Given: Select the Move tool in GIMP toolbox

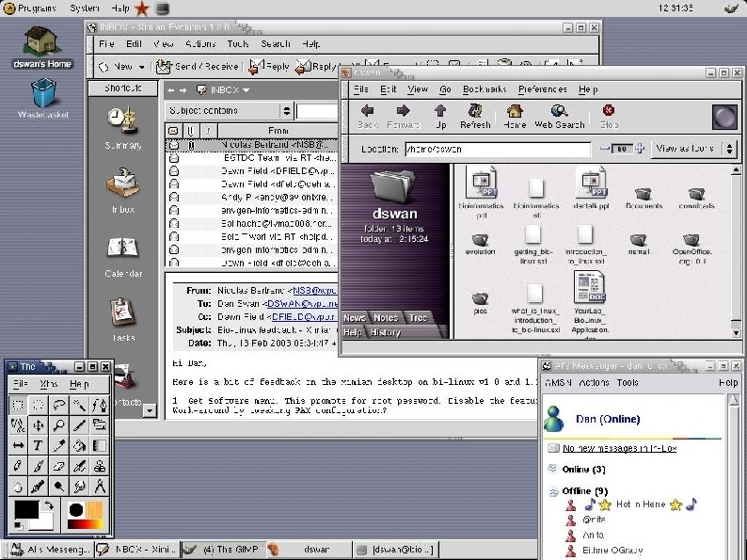Looking at the screenshot, I should point(39,425).
